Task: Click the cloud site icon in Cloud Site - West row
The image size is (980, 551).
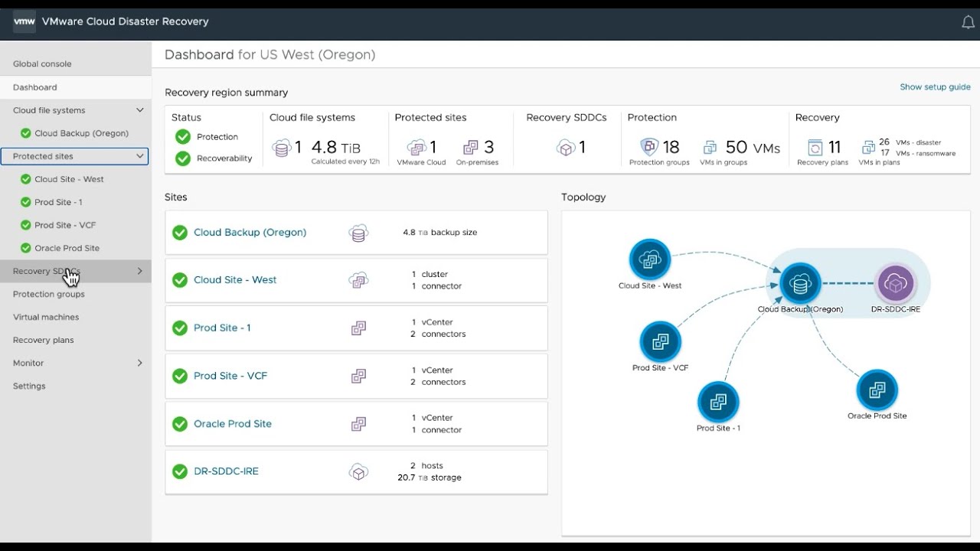Action: coord(358,280)
